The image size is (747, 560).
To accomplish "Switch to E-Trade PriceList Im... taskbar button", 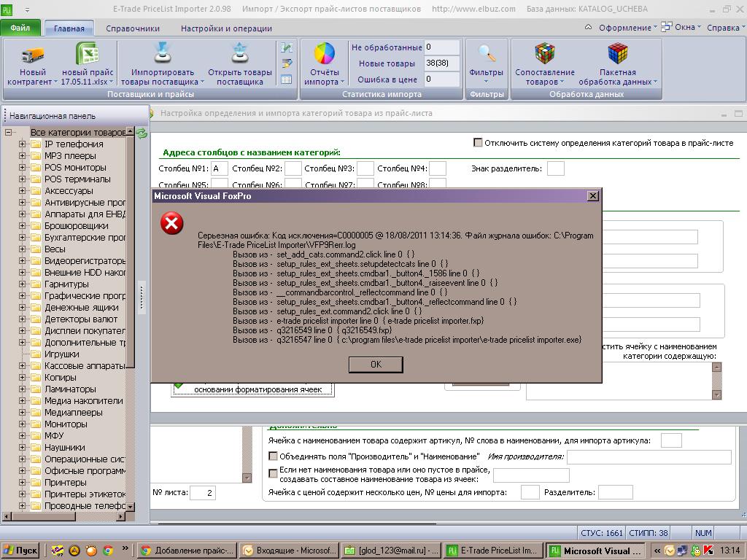I will 493,551.
